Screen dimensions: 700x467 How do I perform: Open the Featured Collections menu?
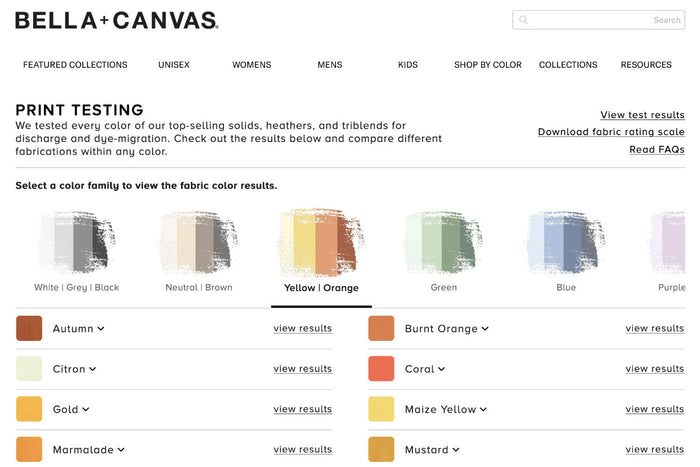point(75,65)
